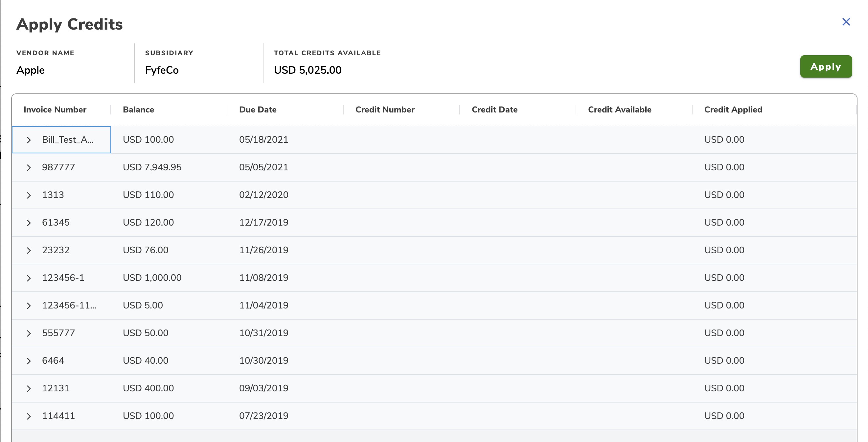Select the USD 1,000.00 balance cell
The image size is (868, 442).
[x=152, y=278]
